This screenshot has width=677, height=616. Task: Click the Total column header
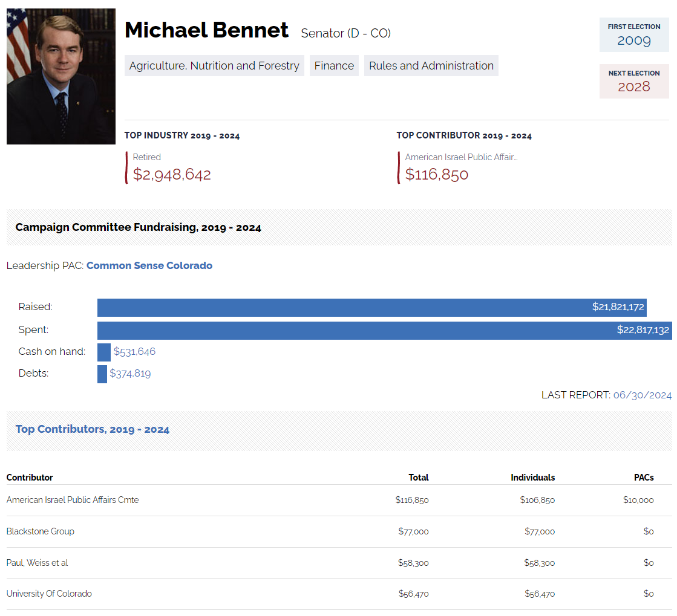(418, 478)
